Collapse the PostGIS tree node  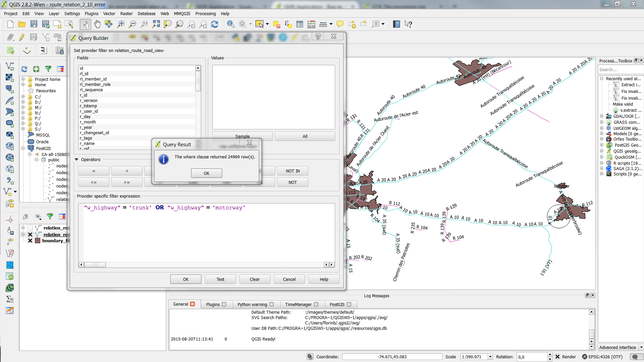pyautogui.click(x=23, y=148)
